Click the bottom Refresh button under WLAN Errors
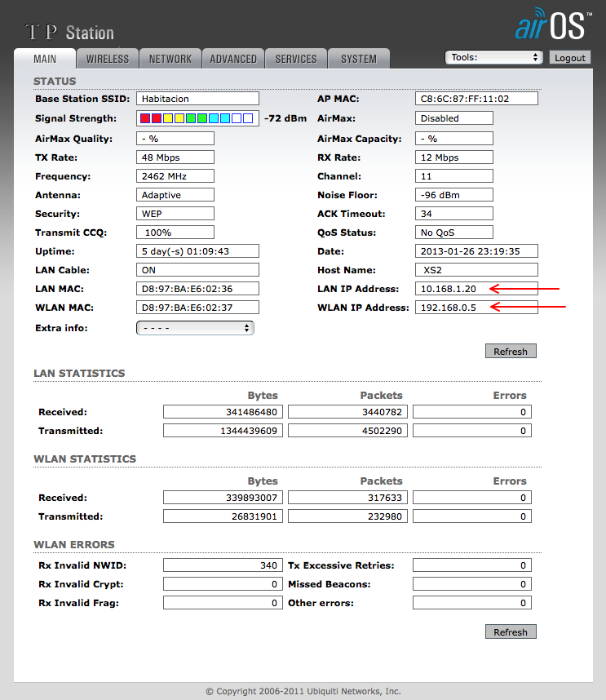Viewport: 606px width, 700px height. [511, 632]
